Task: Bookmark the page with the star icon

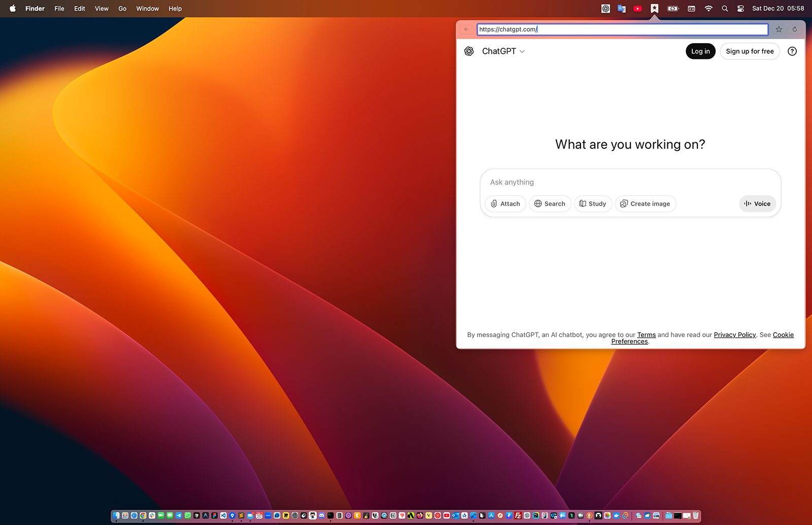Action: point(779,29)
